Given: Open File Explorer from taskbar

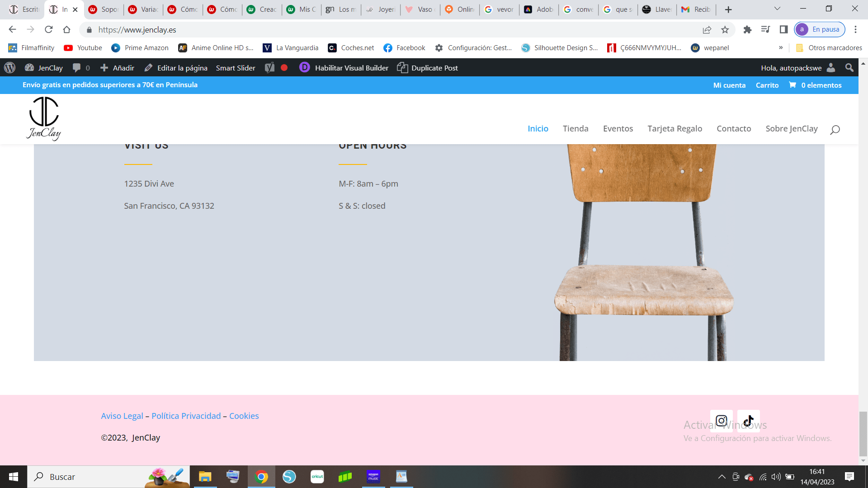Looking at the screenshot, I should (205, 477).
